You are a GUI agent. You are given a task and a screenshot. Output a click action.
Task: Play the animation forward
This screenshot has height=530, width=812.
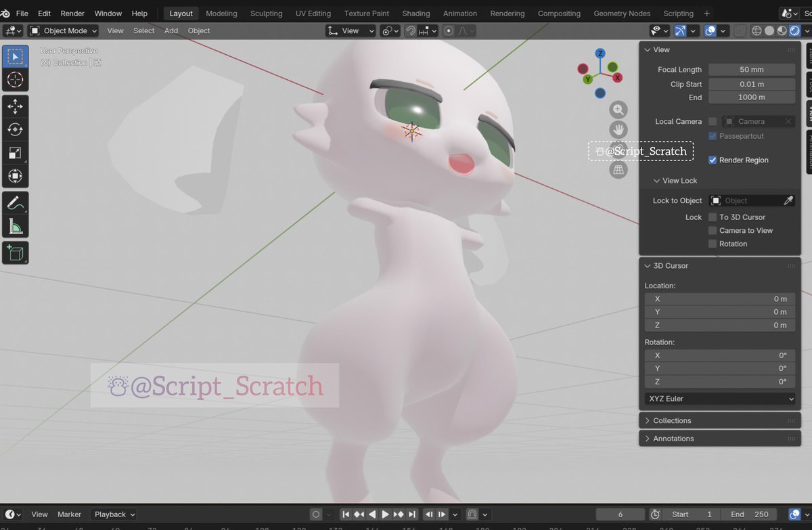tap(385, 514)
